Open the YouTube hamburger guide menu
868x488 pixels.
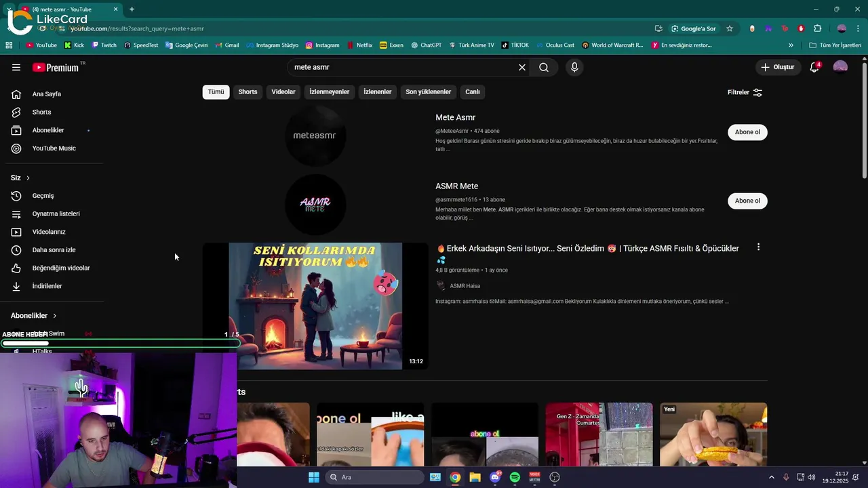[x=16, y=67]
